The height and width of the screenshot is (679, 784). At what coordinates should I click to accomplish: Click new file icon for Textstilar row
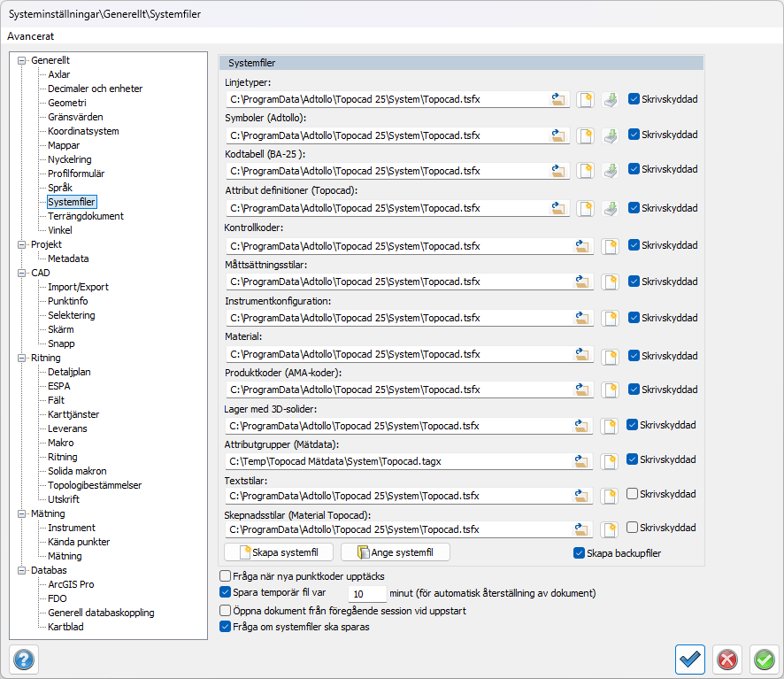click(x=609, y=496)
